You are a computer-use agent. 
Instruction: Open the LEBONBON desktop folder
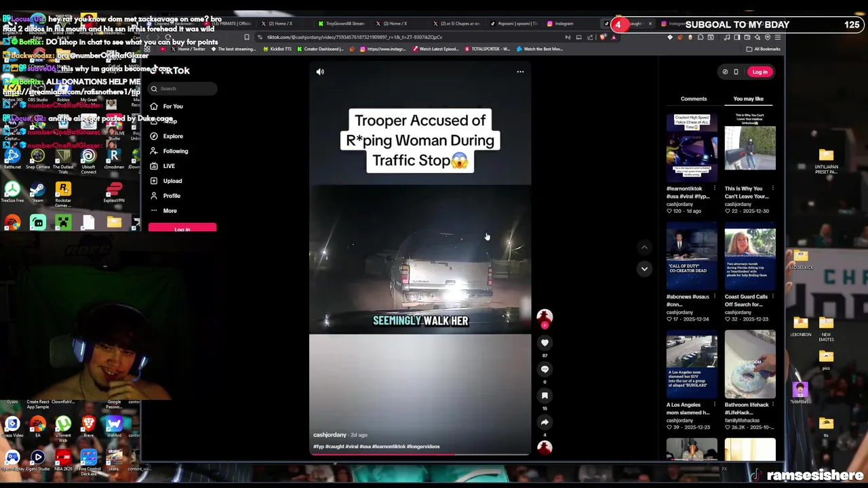pyautogui.click(x=800, y=326)
